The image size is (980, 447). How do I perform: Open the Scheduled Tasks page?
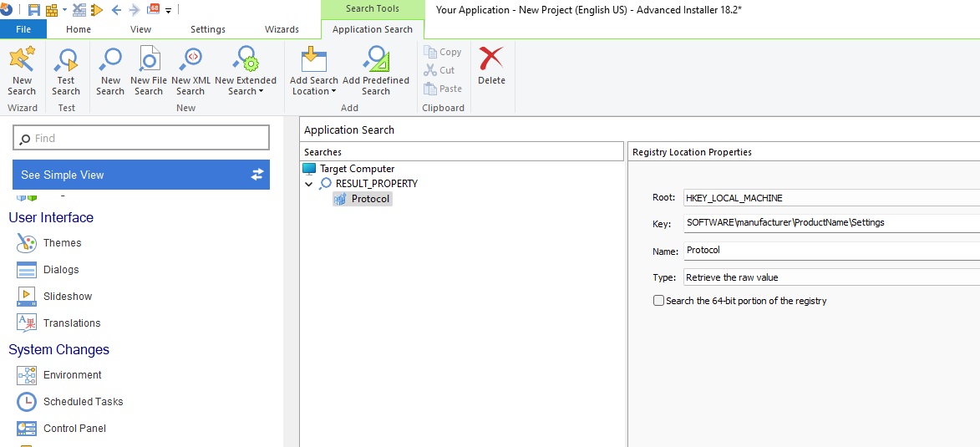coord(83,402)
